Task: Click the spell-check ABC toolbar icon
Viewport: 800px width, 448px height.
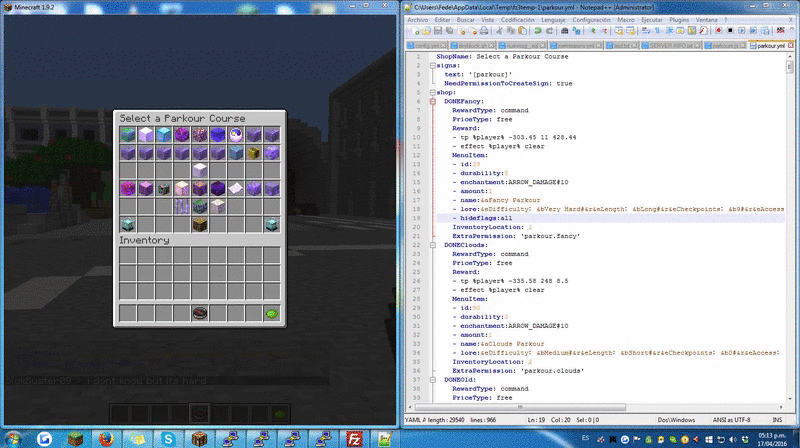Action: coord(780,31)
